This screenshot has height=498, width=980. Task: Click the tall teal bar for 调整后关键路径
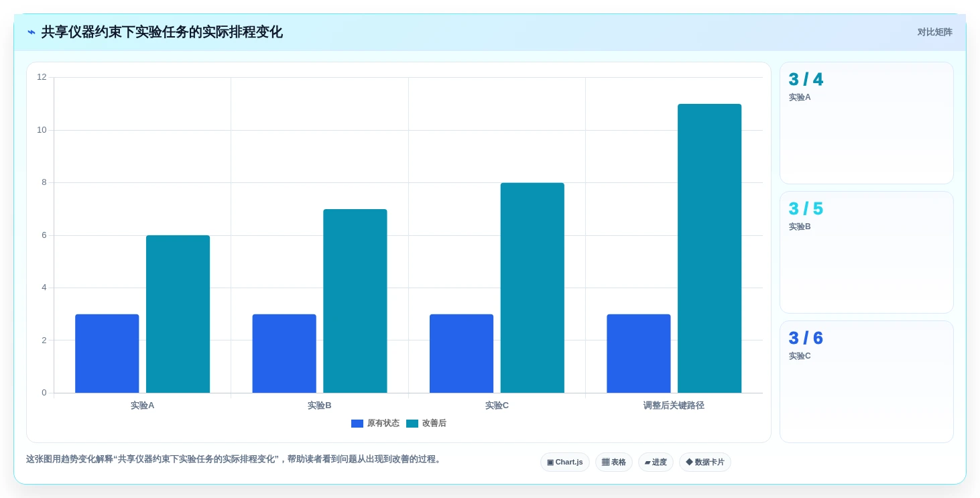[x=710, y=249]
